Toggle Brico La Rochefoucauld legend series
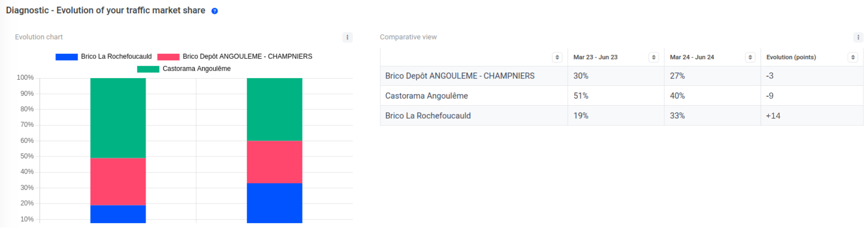Viewport: 868px width, 229px height. pyautogui.click(x=116, y=57)
